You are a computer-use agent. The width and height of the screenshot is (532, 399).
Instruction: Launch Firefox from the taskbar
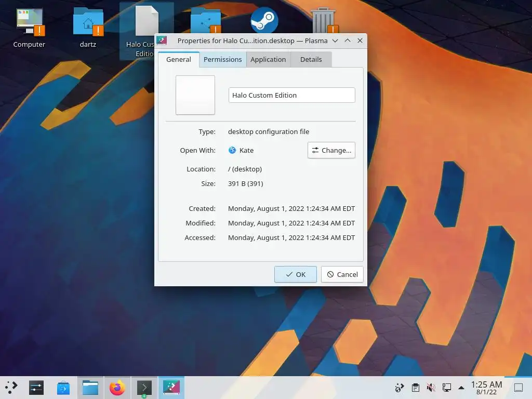tap(117, 388)
